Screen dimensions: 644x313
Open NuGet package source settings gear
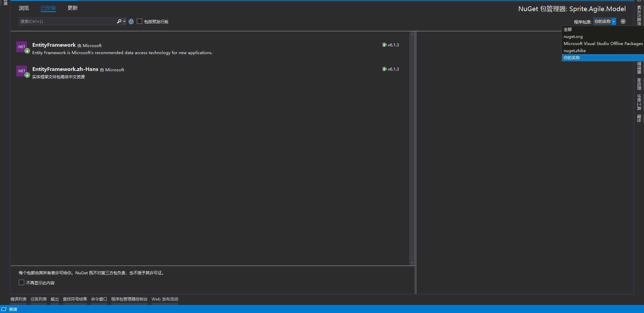(623, 21)
